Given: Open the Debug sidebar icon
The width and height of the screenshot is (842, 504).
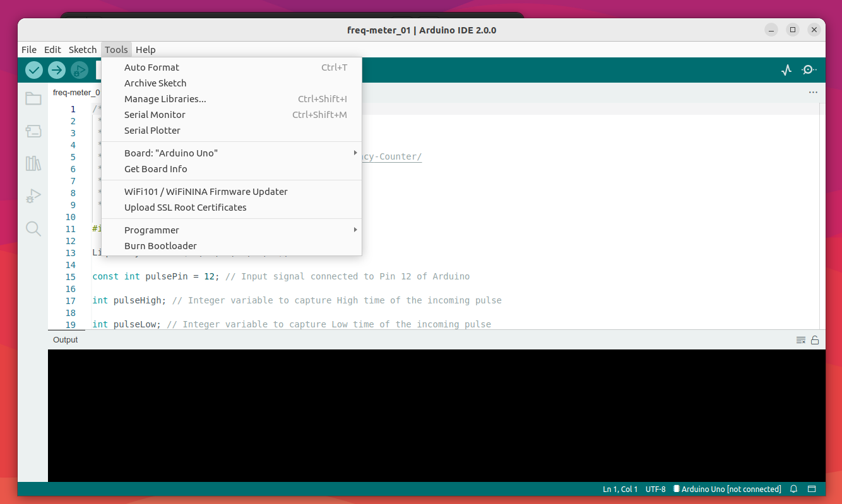Looking at the screenshot, I should (33, 196).
